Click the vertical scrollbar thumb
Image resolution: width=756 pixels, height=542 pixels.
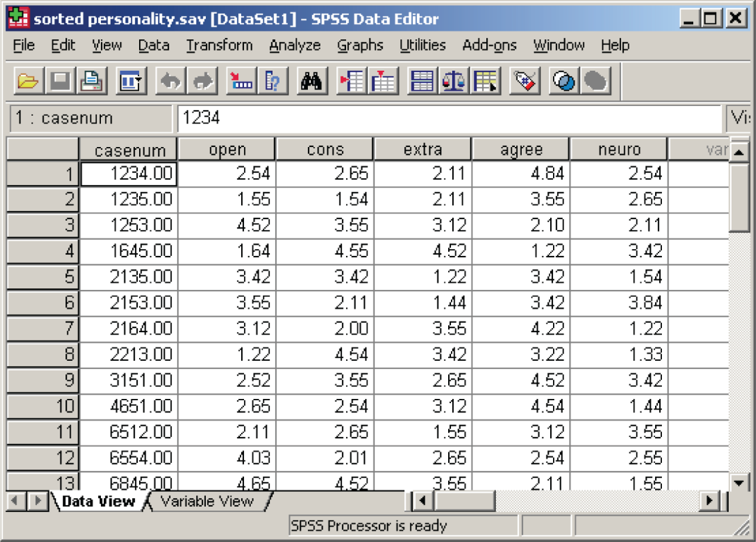(739, 197)
